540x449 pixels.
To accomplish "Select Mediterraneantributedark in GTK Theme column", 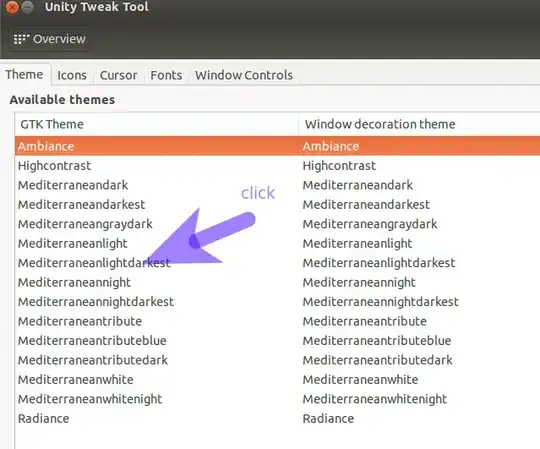I will click(x=93, y=361).
